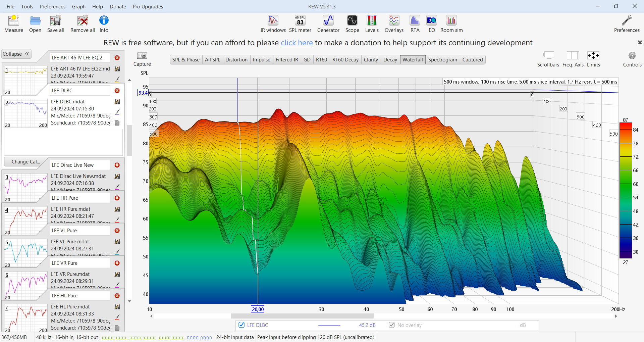Viewport: 644px width, 342px height.
Task: Switch to the Clarity tab
Action: (371, 59)
